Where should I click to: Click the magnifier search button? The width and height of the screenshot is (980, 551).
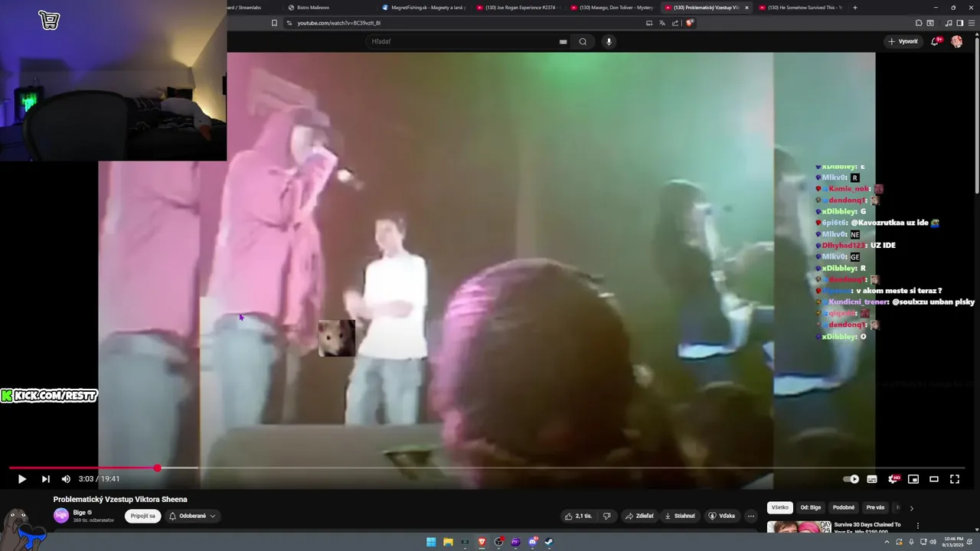[x=583, y=41]
